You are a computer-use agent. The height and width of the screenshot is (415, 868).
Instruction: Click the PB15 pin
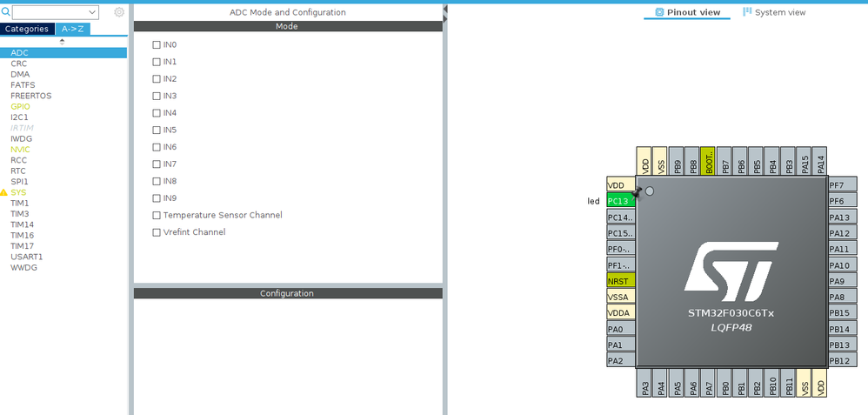pyautogui.click(x=843, y=313)
